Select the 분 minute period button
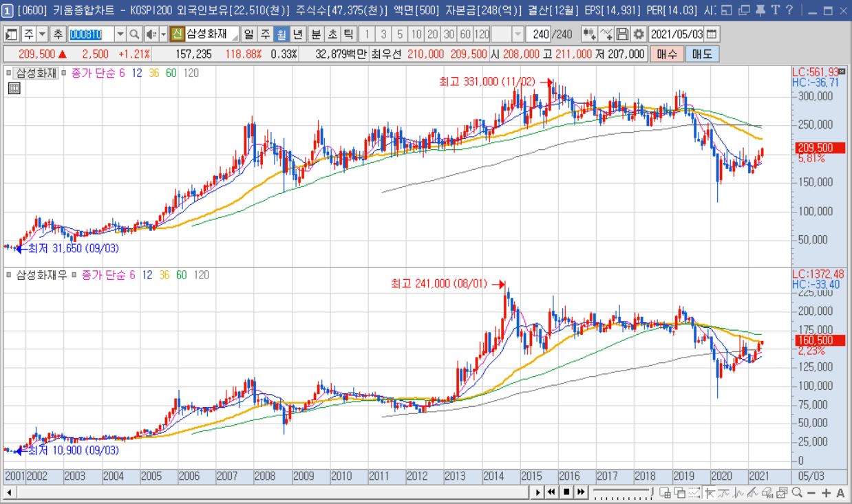The width and height of the screenshot is (852, 504). 316,34
